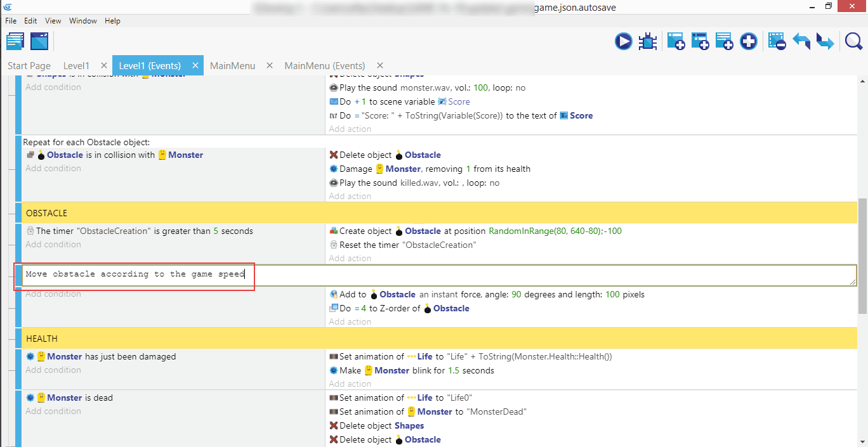Click the Add sub-event toolbar icon

700,42
